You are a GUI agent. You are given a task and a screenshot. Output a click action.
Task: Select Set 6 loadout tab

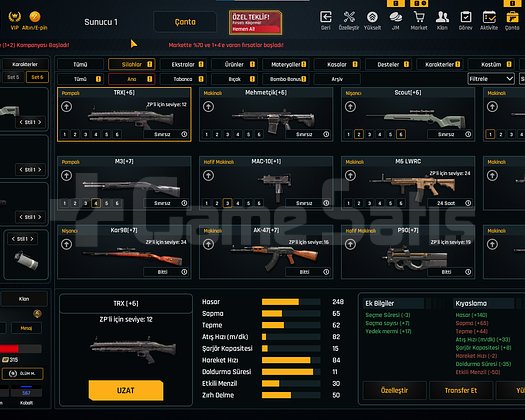point(37,77)
